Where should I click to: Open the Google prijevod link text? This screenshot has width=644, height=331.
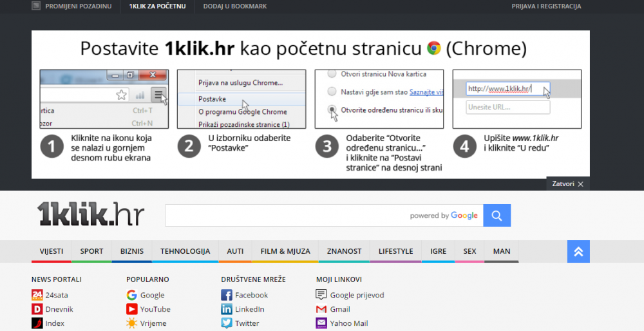357,295
